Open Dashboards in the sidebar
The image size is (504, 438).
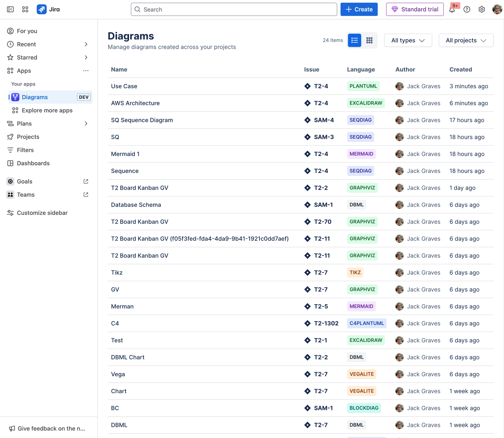33,163
